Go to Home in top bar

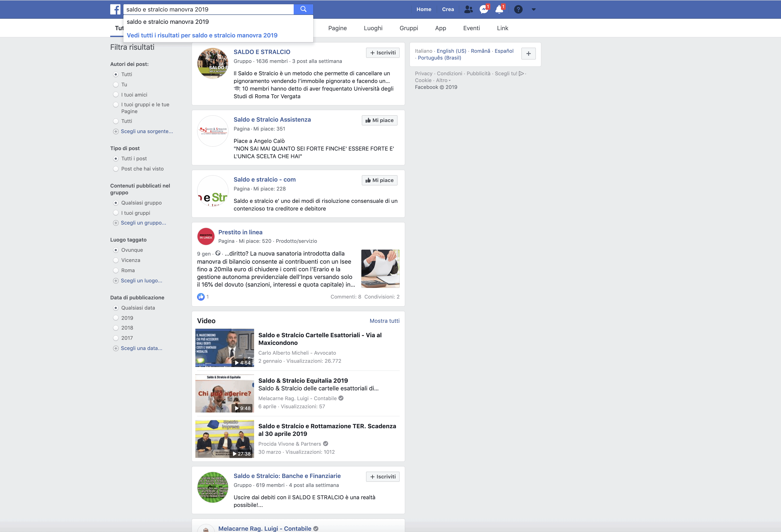tap(424, 9)
